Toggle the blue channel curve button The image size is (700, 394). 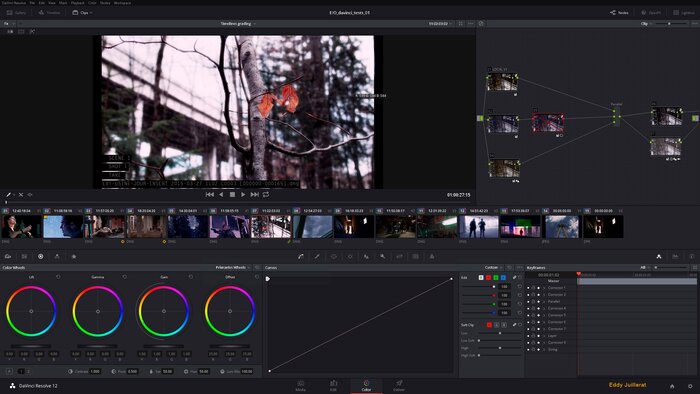click(503, 278)
